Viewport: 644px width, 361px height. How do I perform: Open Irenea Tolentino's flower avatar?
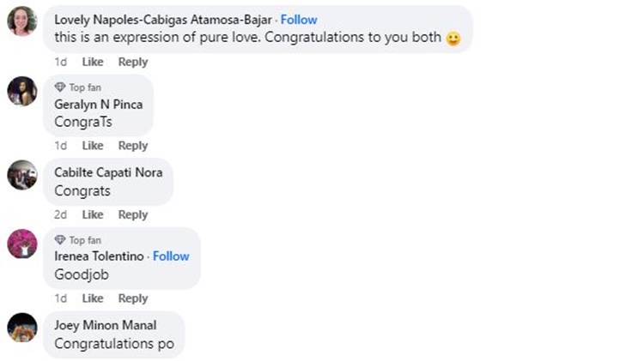pyautogui.click(x=22, y=244)
